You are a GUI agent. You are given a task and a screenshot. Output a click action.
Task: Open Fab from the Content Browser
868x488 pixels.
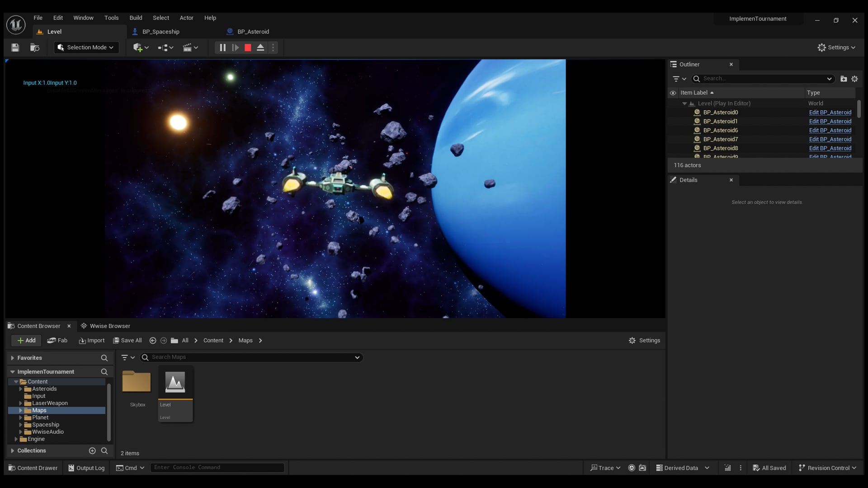(x=57, y=340)
